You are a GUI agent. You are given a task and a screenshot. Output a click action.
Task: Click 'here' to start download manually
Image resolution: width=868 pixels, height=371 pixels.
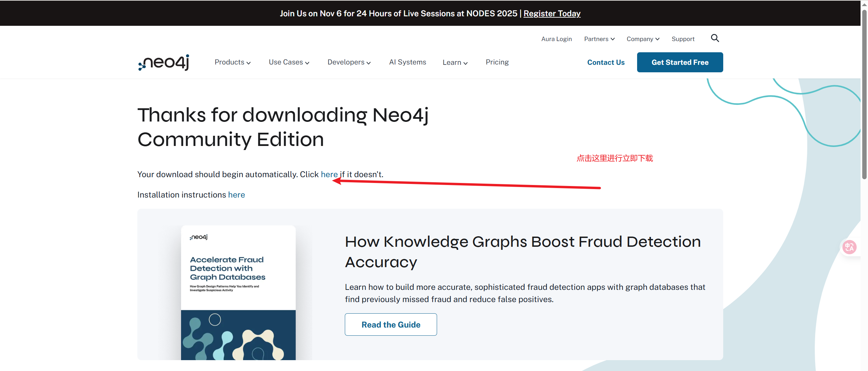coord(329,174)
